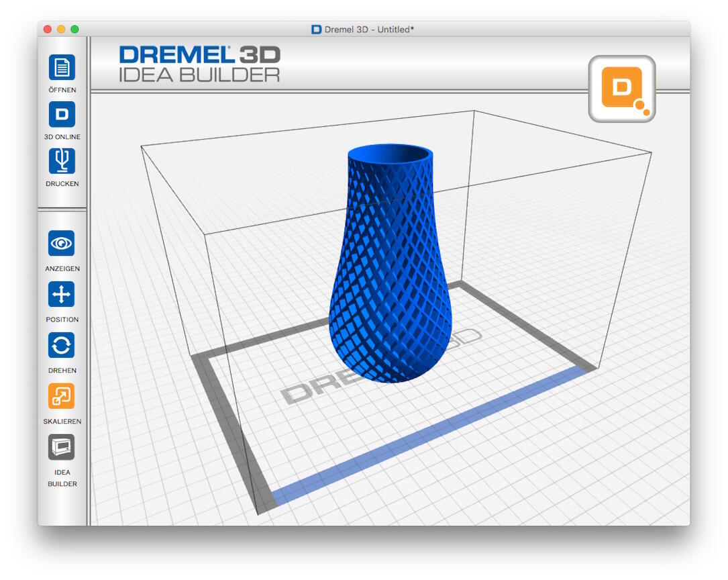Click the IDEA BUILDER label text
Screen dimensions: 728x580
[62, 479]
